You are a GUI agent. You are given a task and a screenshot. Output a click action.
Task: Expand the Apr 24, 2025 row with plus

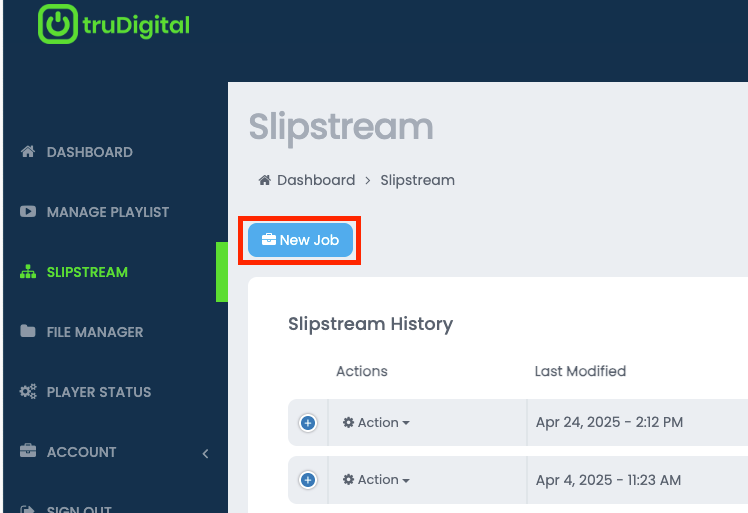tap(308, 423)
